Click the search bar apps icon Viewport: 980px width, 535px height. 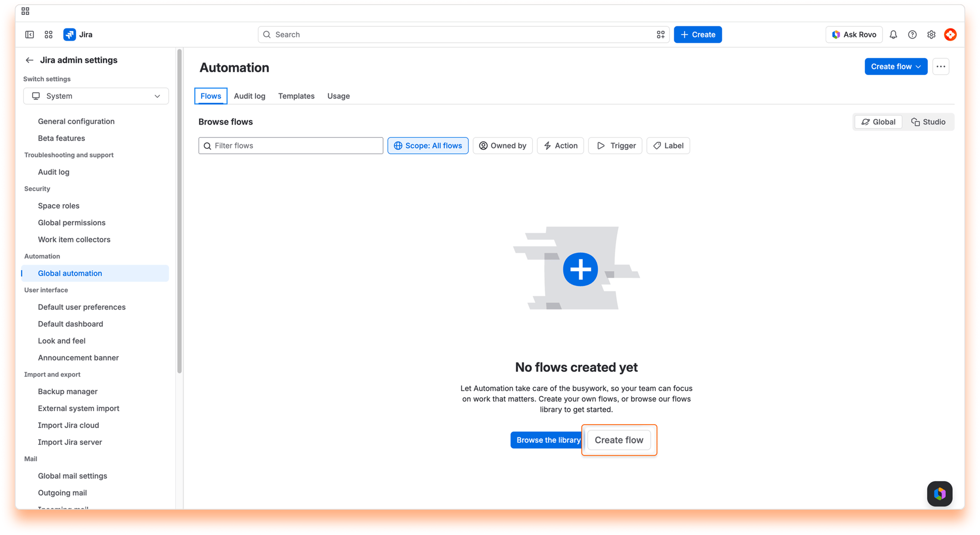(661, 35)
